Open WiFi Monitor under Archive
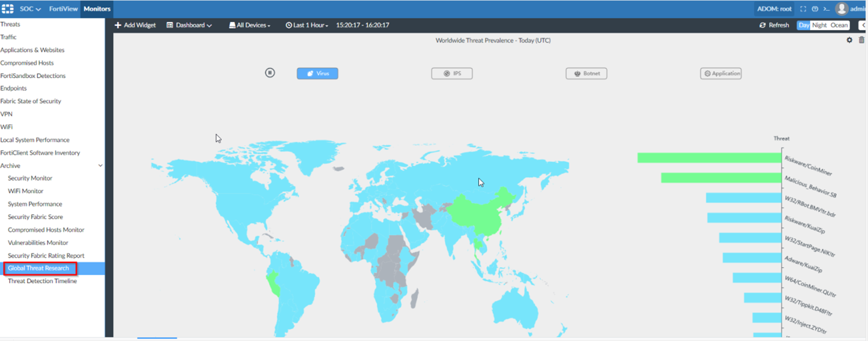This screenshot has width=868, height=341. [26, 191]
